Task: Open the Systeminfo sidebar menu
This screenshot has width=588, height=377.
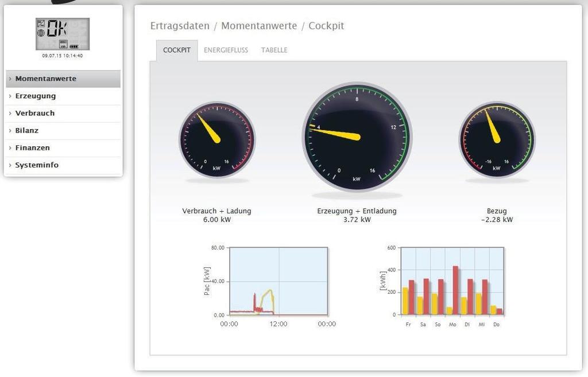Action: click(x=63, y=165)
